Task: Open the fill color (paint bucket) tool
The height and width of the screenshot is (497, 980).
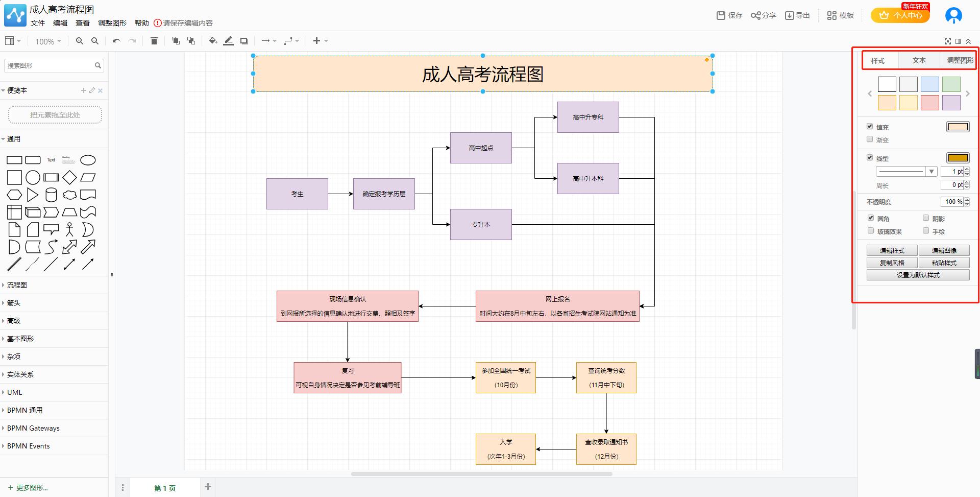Action: [x=213, y=40]
